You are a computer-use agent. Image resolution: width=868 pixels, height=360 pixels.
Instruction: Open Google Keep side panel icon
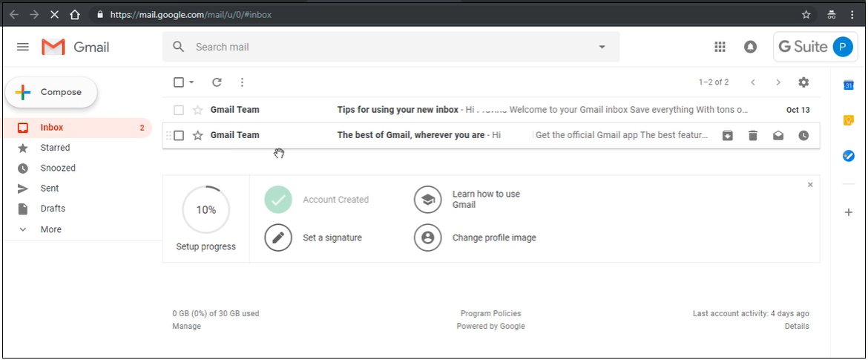849,120
